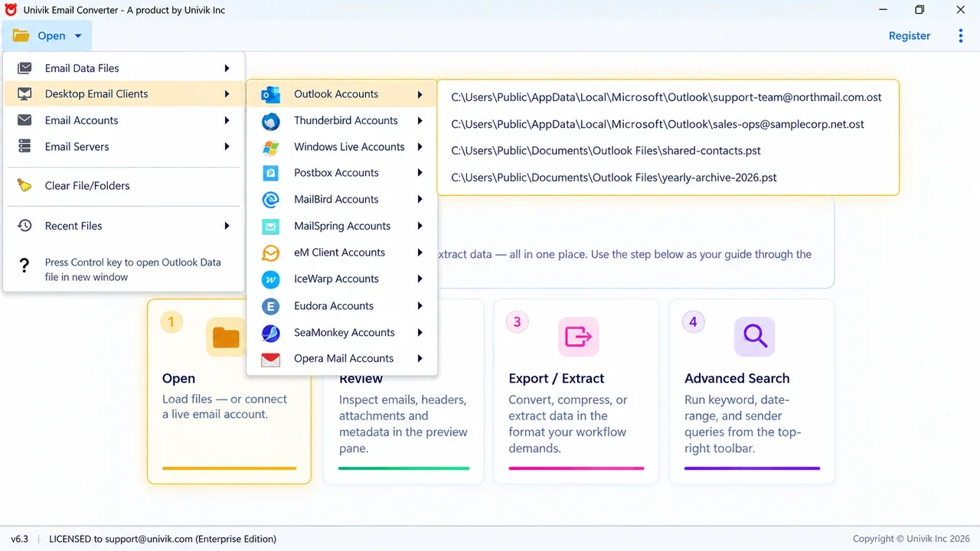The height and width of the screenshot is (551, 980).
Task: Expand the Opera Mail Accounts arrow
Action: pos(420,358)
